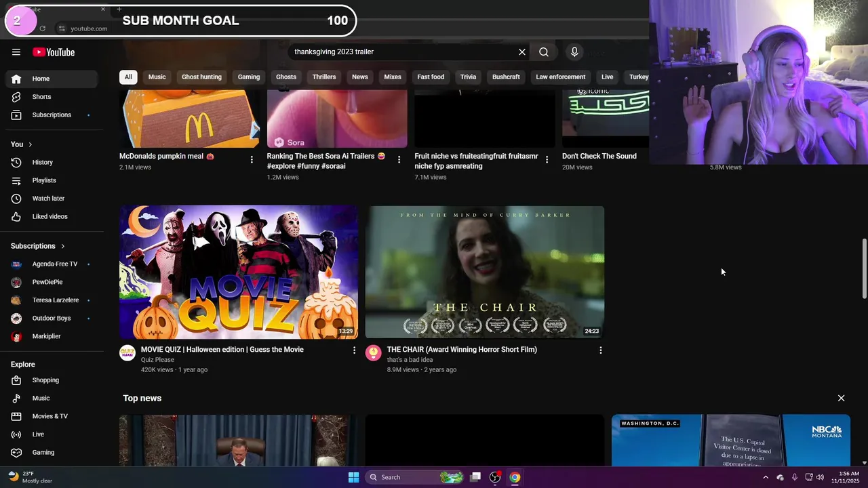The height and width of the screenshot is (488, 868).
Task: Open THE CHAIR Award Winning Horror title
Action: [x=462, y=350]
